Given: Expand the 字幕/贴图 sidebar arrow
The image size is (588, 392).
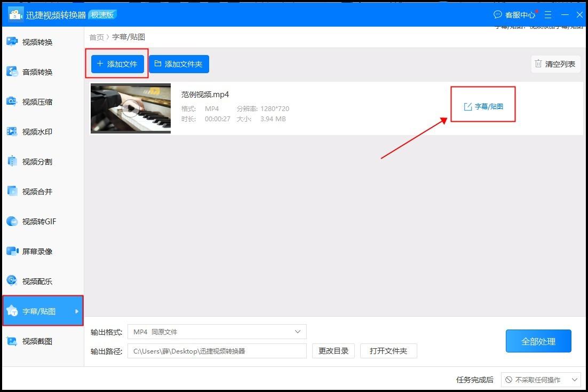Looking at the screenshot, I should pyautogui.click(x=77, y=311).
